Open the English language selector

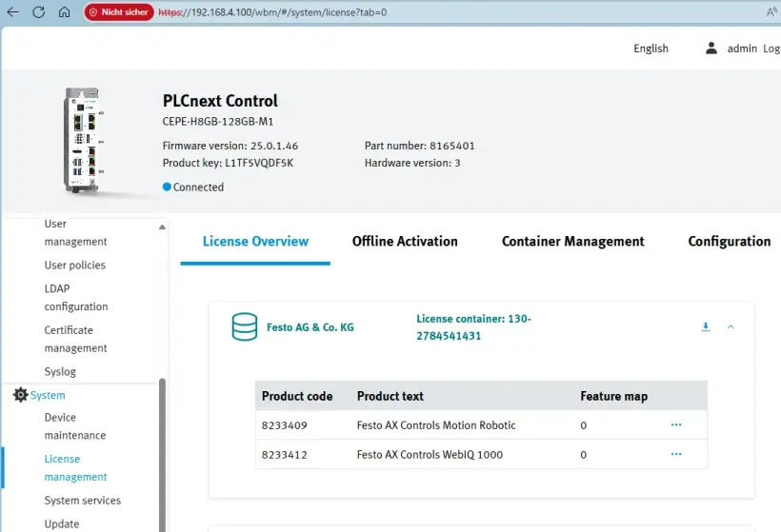pos(651,49)
